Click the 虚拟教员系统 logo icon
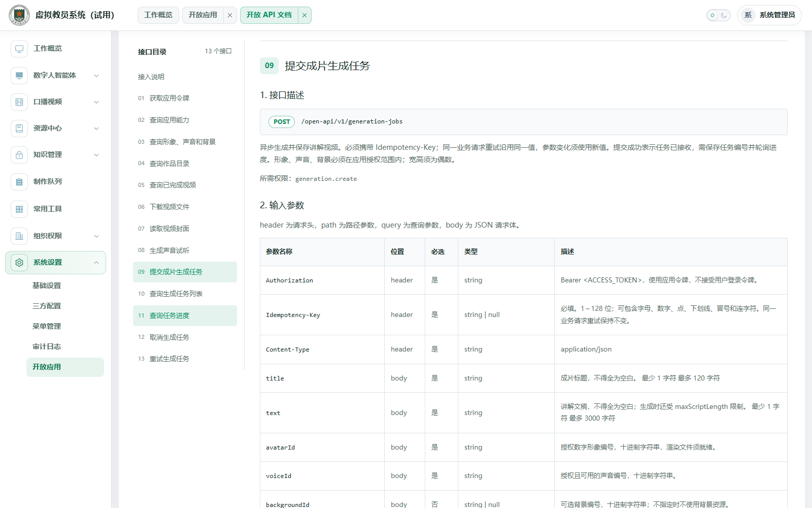 pos(19,15)
